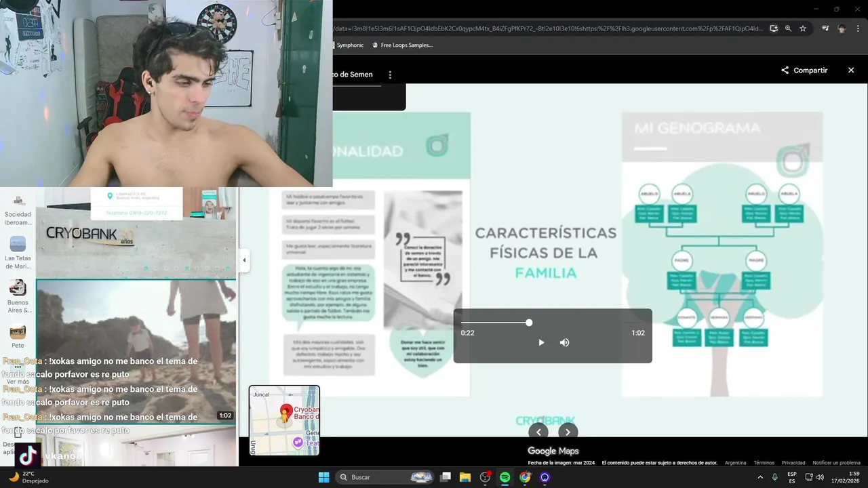Mute the video with the speaker icon
This screenshot has width=868, height=488.
(564, 342)
